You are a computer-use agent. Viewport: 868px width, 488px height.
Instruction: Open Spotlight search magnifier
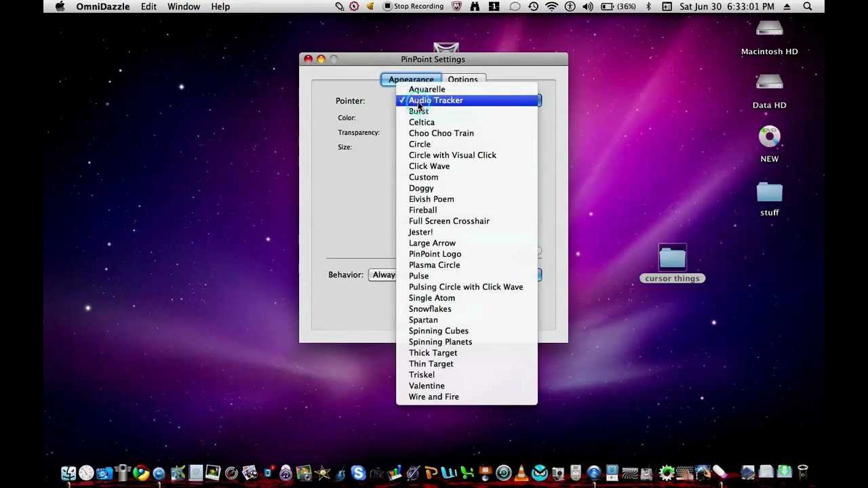click(x=808, y=6)
